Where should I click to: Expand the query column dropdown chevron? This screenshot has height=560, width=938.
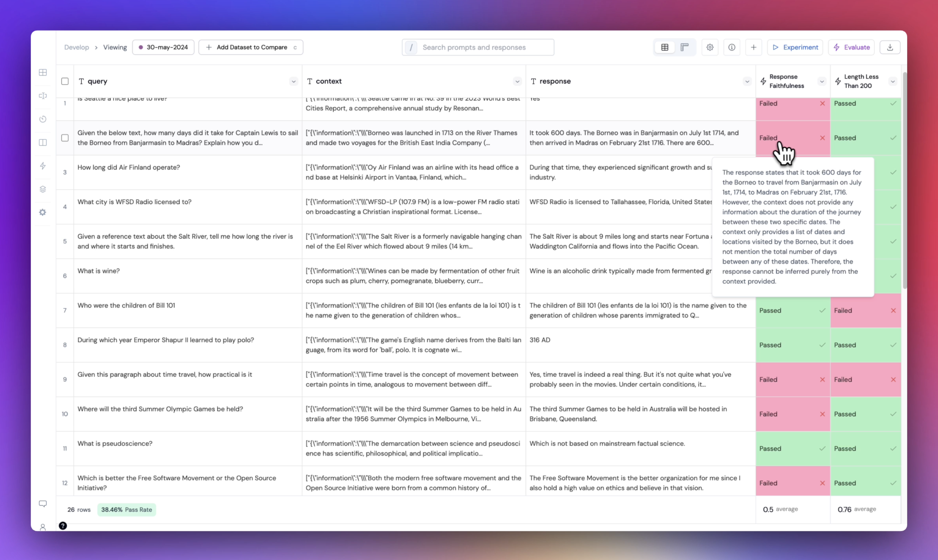(x=293, y=81)
